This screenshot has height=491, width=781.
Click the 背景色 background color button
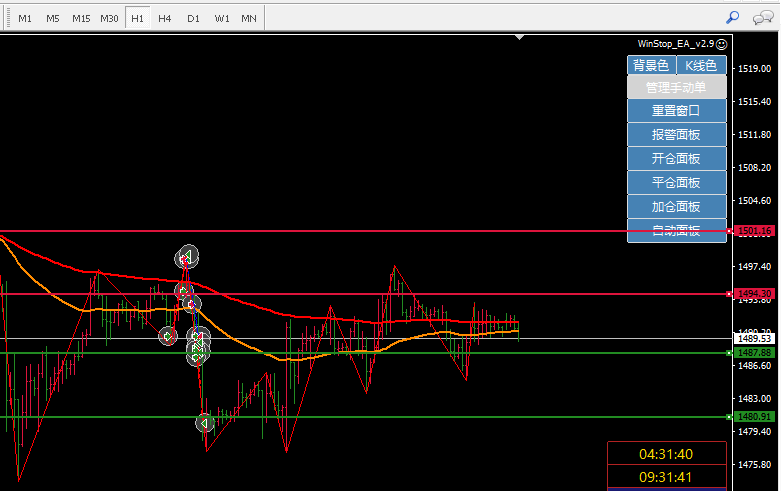click(651, 65)
